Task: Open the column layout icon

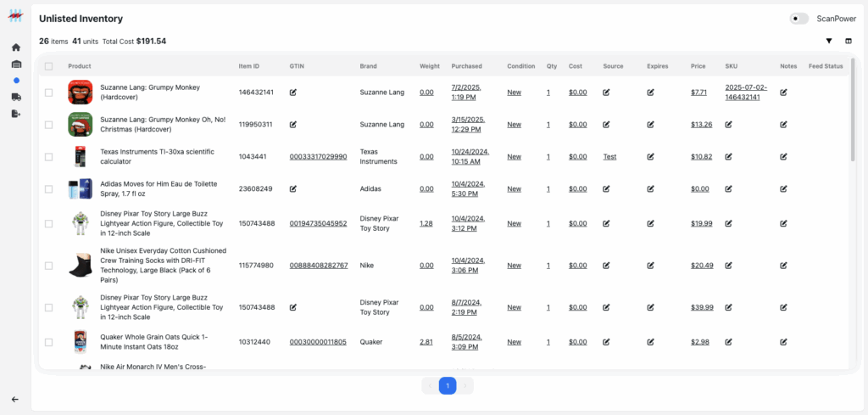Action: (x=848, y=41)
